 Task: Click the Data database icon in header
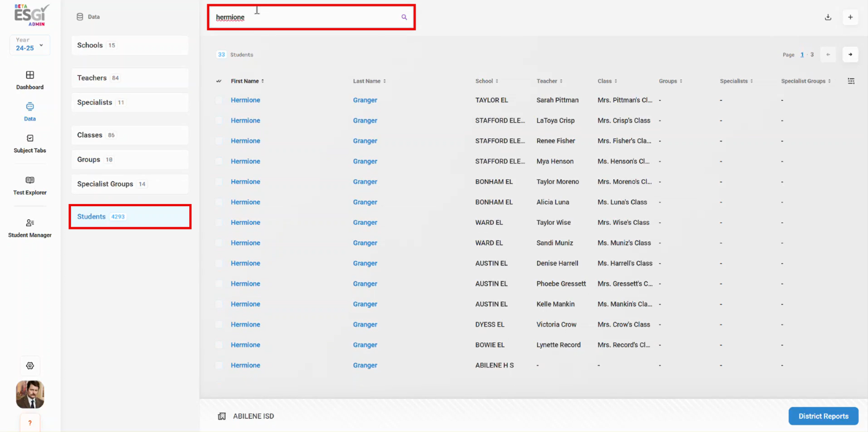(x=80, y=17)
